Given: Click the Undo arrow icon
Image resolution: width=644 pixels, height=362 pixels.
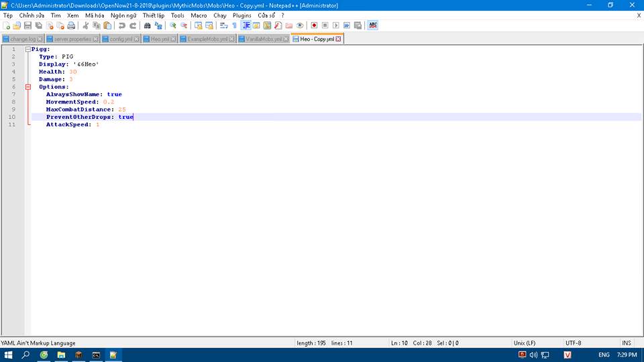Looking at the screenshot, I should (121, 26).
